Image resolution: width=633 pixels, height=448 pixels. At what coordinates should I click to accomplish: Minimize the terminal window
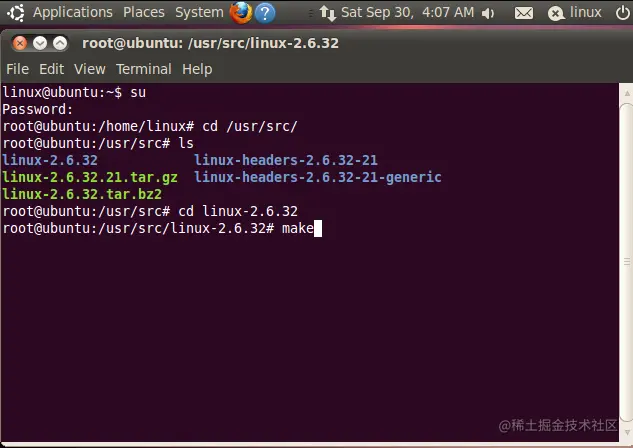pos(40,43)
